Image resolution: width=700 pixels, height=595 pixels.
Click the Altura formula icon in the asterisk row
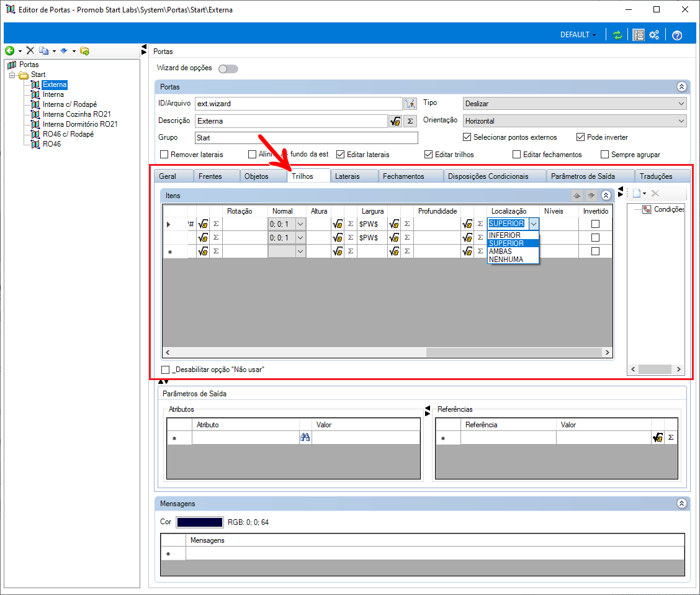coord(338,252)
